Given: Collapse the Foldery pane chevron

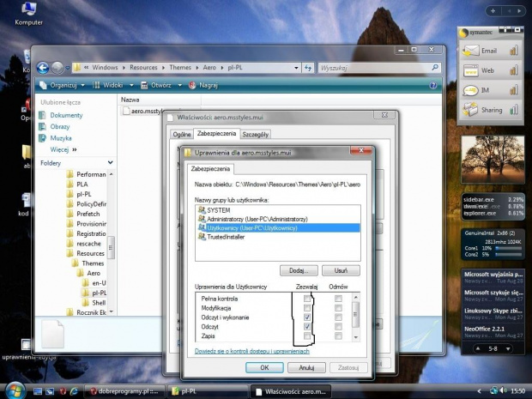Looking at the screenshot, I should click(111, 163).
